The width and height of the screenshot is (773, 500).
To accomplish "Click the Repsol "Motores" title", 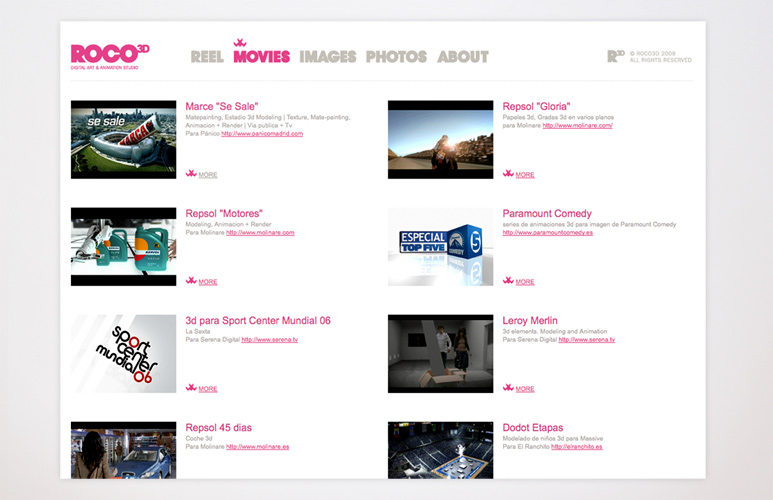I will (x=224, y=214).
